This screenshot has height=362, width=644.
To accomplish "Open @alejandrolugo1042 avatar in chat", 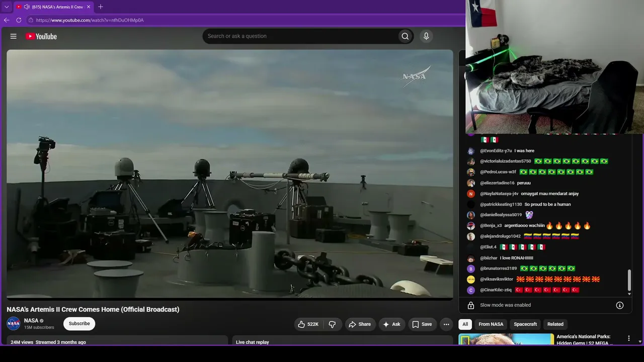I will (471, 236).
